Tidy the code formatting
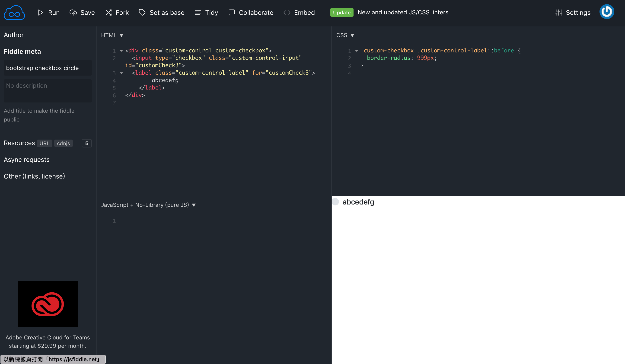 tap(206, 12)
